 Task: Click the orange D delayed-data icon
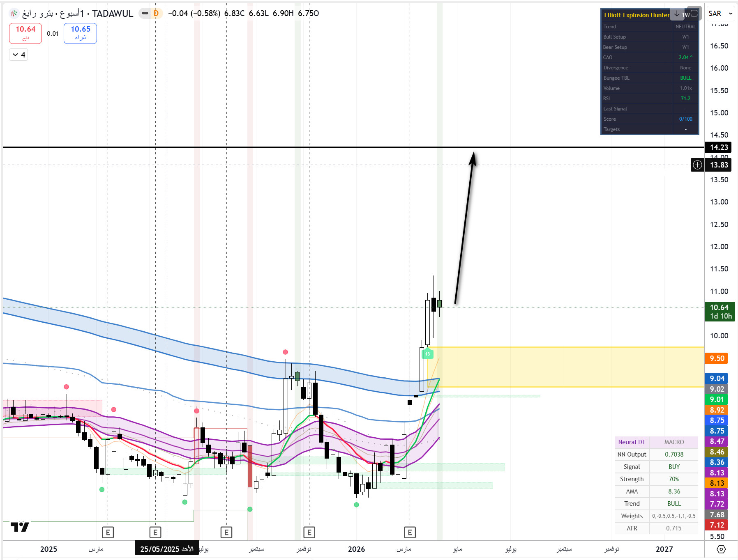tap(156, 14)
